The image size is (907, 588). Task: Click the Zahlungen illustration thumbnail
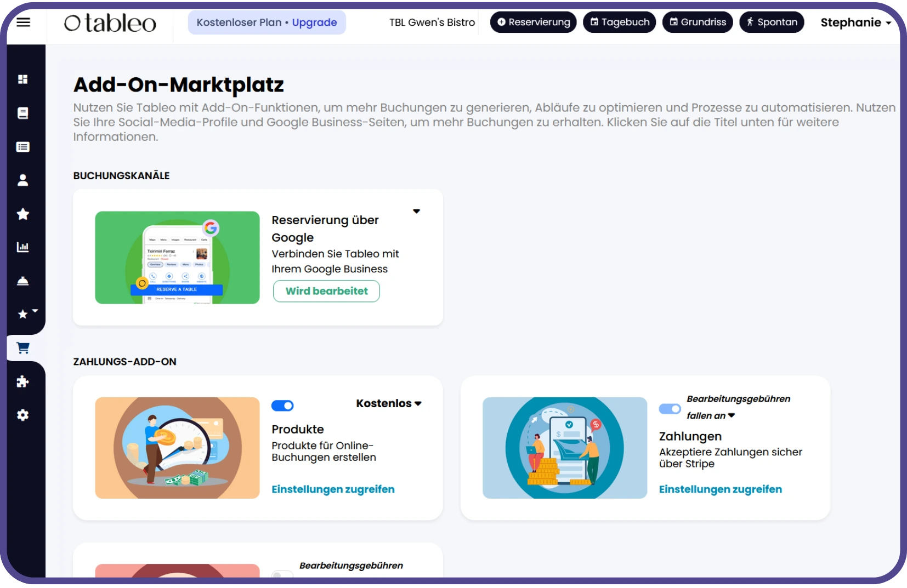pyautogui.click(x=564, y=448)
